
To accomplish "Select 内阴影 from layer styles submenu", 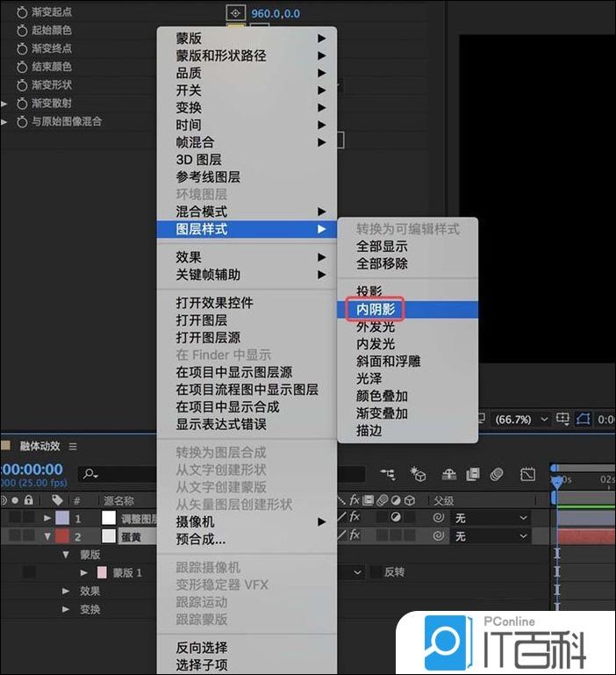I will point(407,309).
